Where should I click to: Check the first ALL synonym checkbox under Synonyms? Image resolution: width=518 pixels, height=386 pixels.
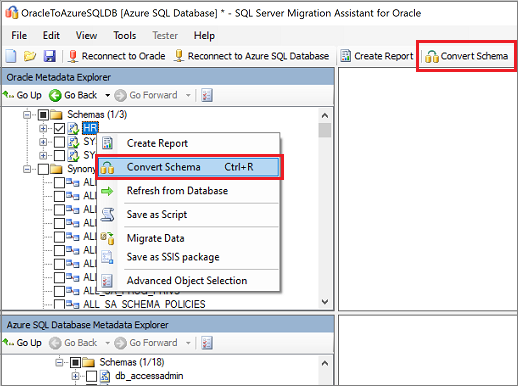click(59, 182)
